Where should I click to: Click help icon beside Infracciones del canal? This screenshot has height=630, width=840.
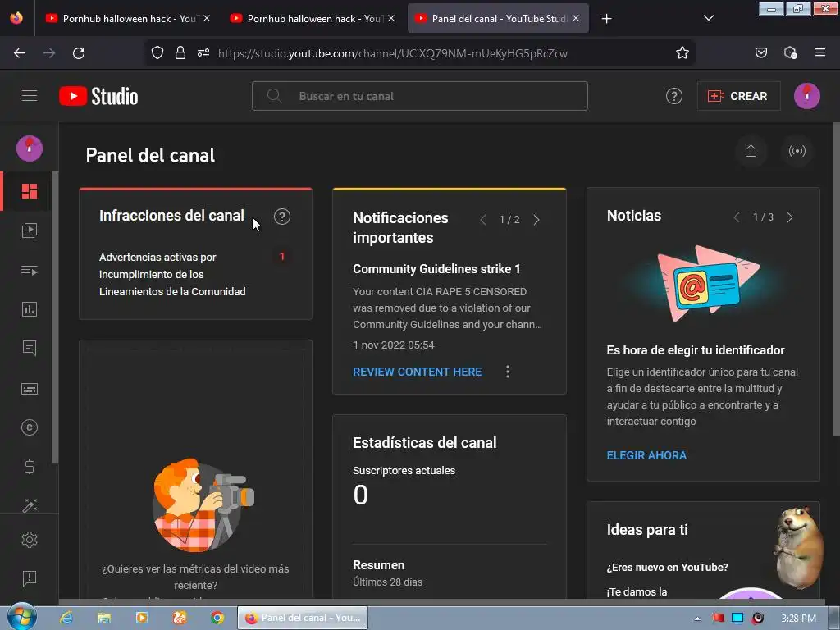282,217
